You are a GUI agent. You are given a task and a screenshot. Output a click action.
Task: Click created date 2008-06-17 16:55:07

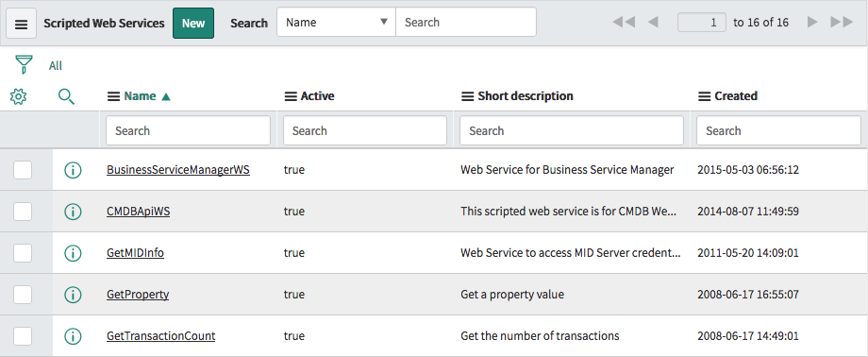(748, 295)
